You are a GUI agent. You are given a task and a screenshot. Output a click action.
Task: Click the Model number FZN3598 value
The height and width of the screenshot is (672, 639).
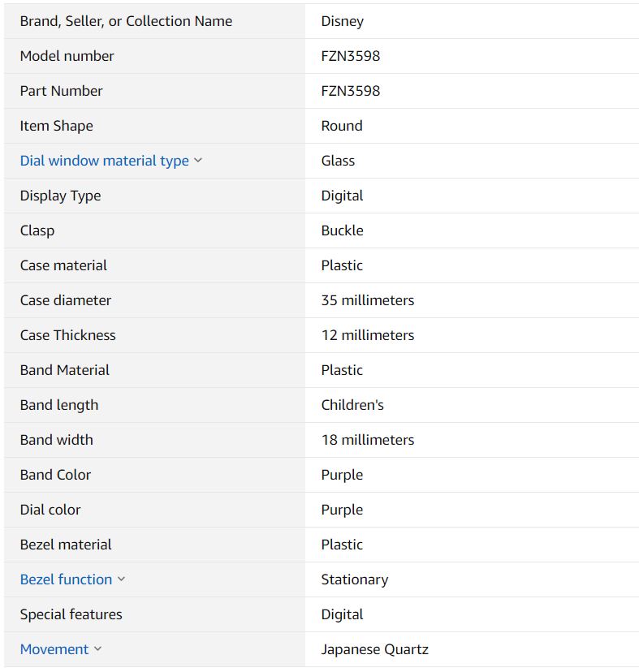(350, 56)
